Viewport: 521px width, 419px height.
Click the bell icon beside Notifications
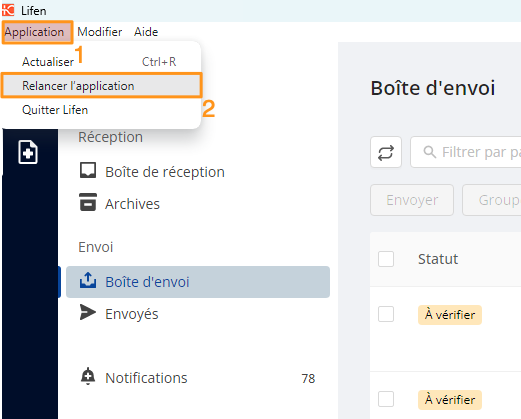(x=88, y=376)
